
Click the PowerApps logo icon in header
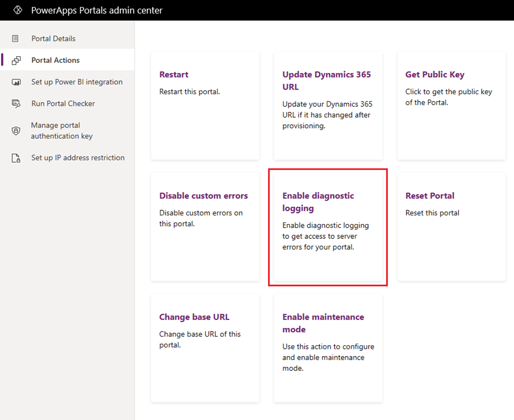coord(17,10)
